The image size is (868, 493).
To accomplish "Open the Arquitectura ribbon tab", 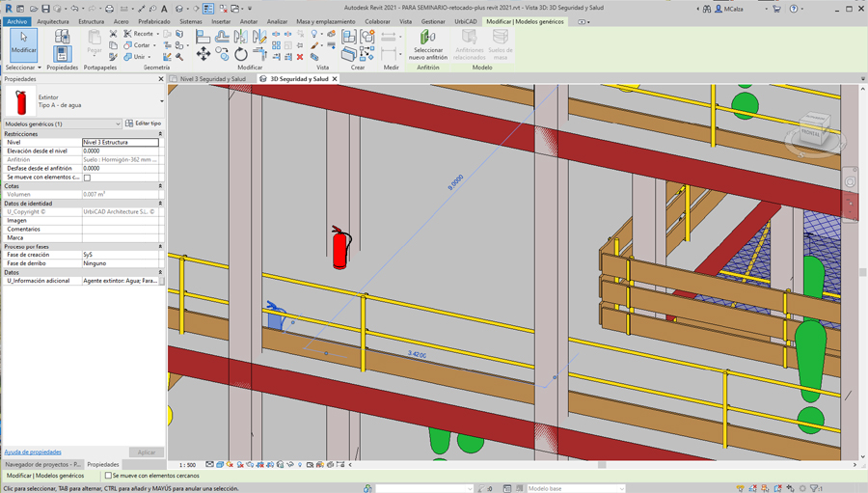I will tap(52, 21).
